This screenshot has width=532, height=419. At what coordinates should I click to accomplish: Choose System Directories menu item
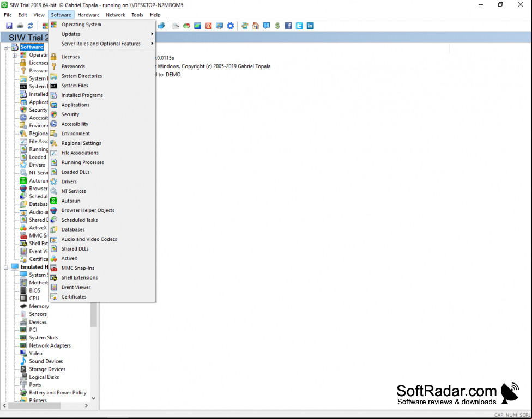click(x=102, y=76)
